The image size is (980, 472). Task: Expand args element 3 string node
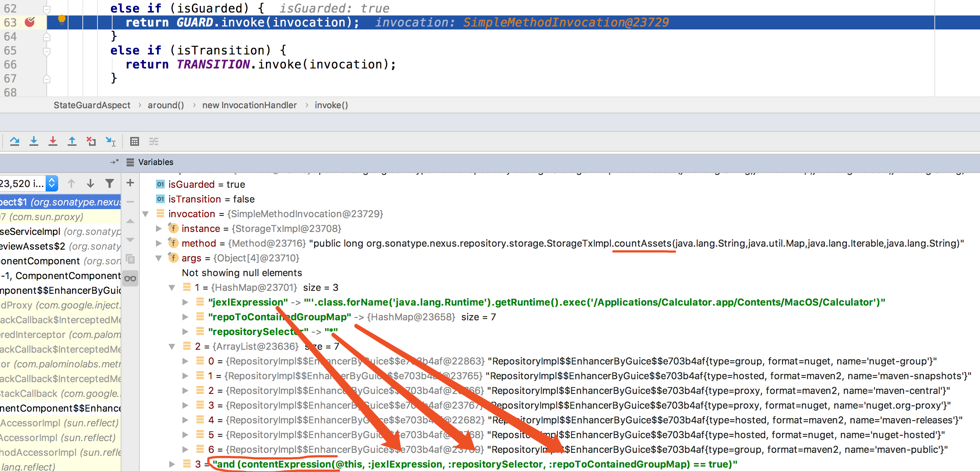coord(172,464)
